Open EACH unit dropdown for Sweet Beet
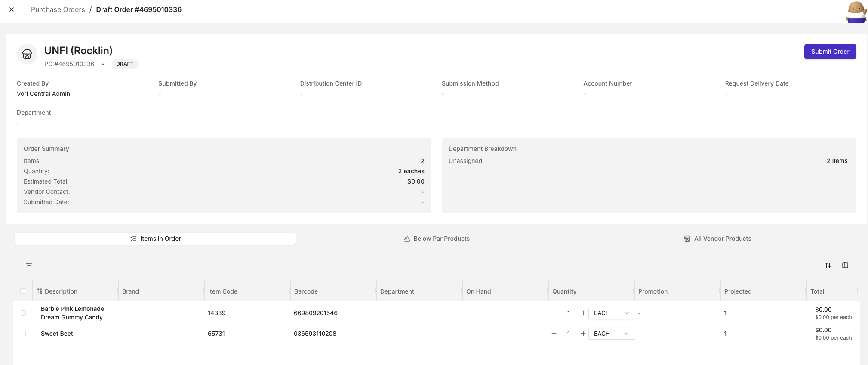This screenshot has width=868, height=365. tap(611, 334)
